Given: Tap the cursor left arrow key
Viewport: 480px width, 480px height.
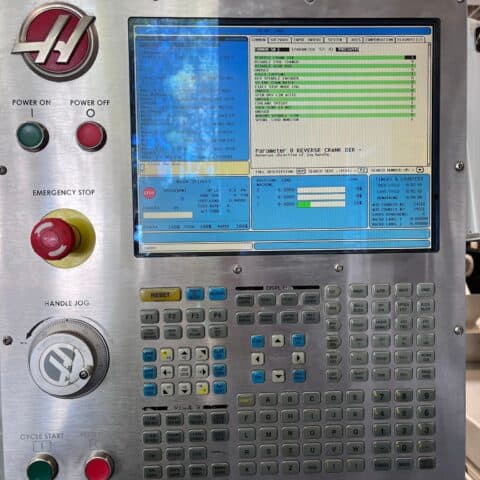Looking at the screenshot, I should click(x=257, y=359).
